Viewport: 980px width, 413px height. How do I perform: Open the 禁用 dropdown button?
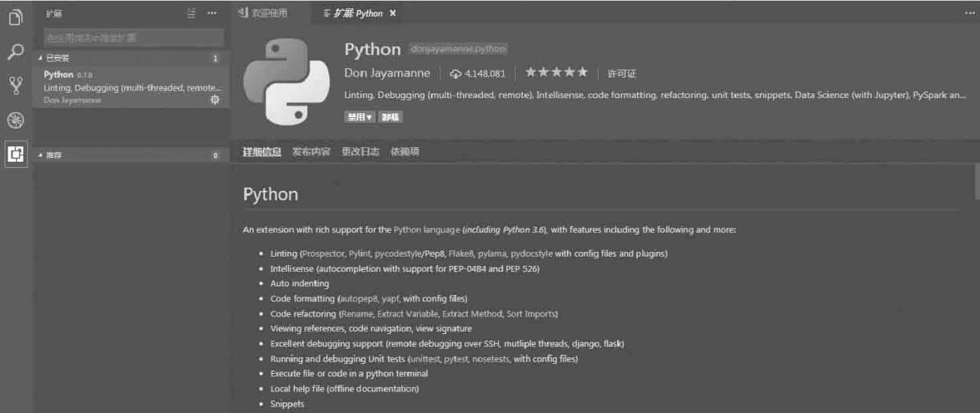[360, 117]
